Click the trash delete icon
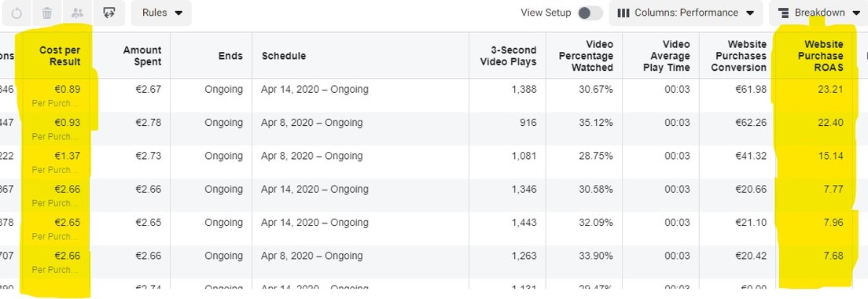The image size is (868, 299). (x=47, y=13)
